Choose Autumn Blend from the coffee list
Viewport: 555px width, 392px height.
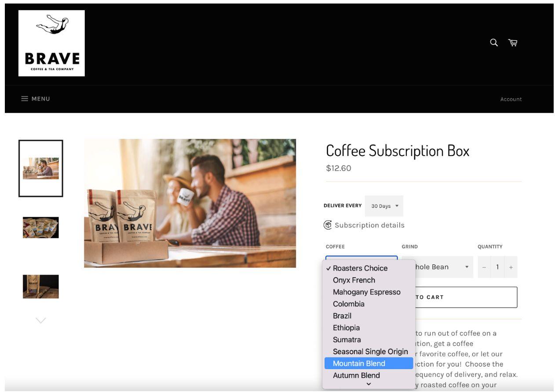(369, 375)
